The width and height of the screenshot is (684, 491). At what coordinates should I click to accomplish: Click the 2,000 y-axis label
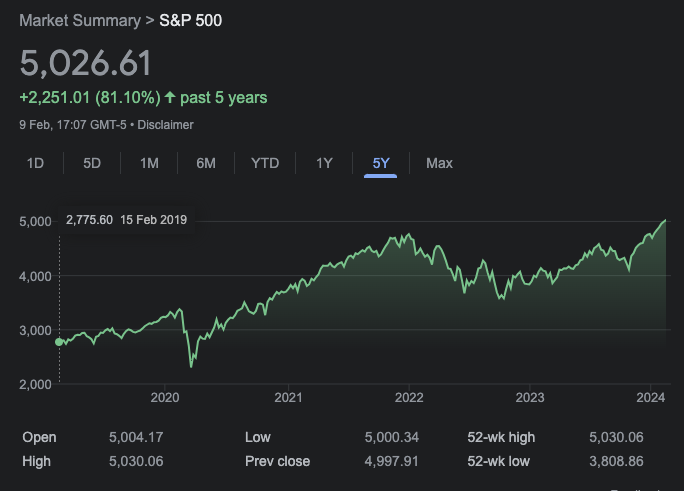click(35, 384)
